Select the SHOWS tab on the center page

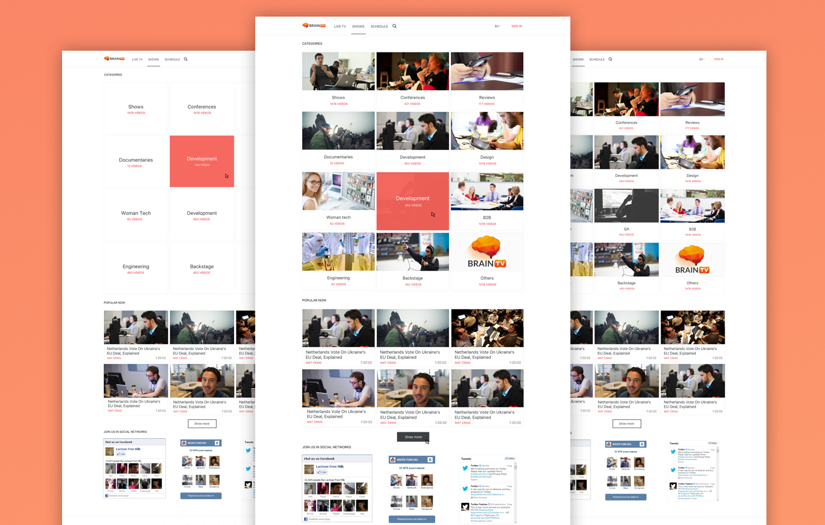pyautogui.click(x=358, y=26)
